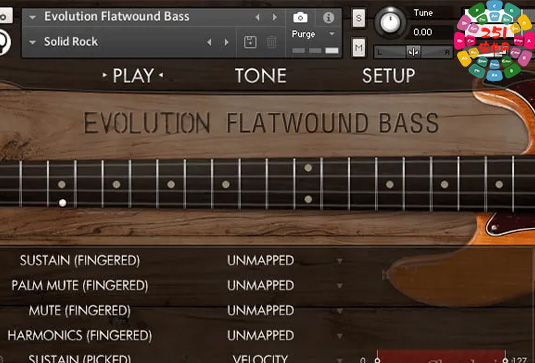This screenshot has width=535, height=363.
Task: Click the white fretted note marker on the fretboard
Action: (x=62, y=203)
